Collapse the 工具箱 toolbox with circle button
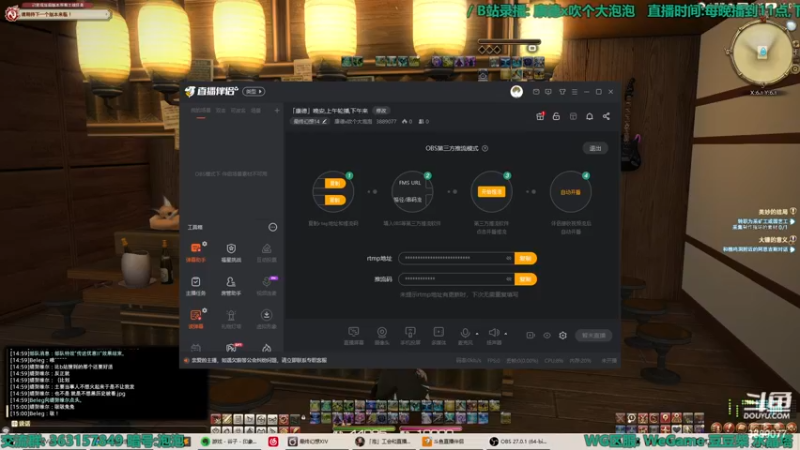 [273, 227]
